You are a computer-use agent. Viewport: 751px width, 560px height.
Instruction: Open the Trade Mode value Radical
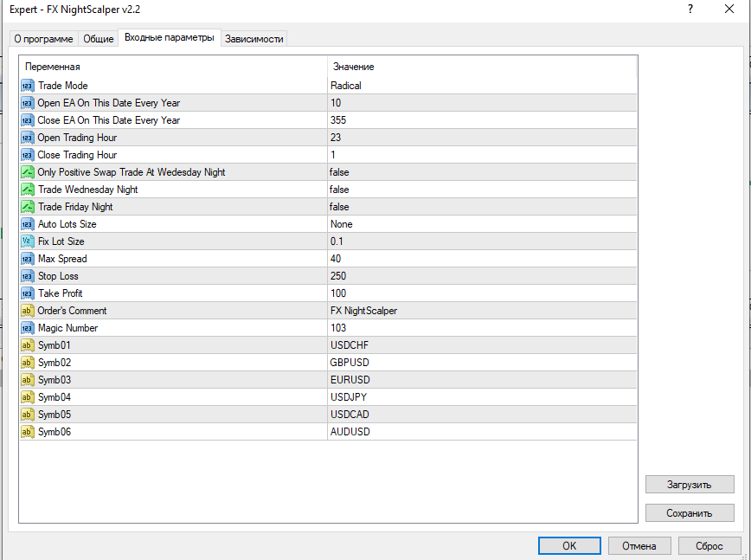click(346, 86)
